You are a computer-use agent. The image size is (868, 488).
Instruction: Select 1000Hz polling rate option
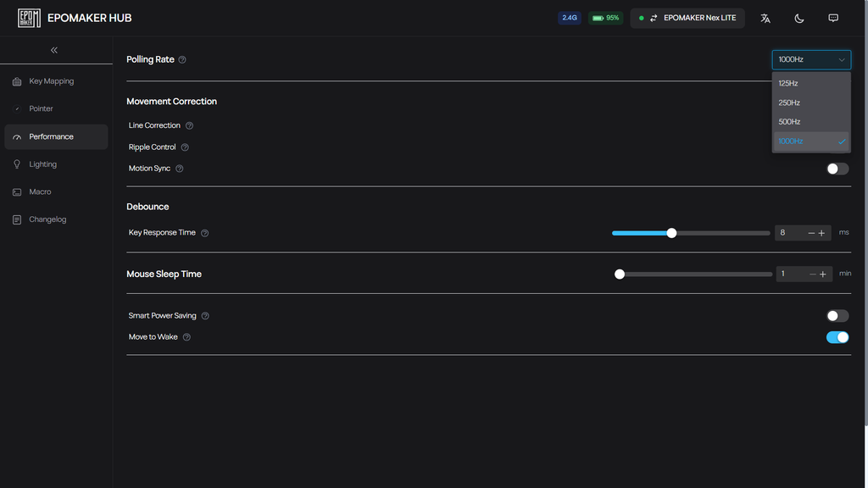tap(811, 141)
